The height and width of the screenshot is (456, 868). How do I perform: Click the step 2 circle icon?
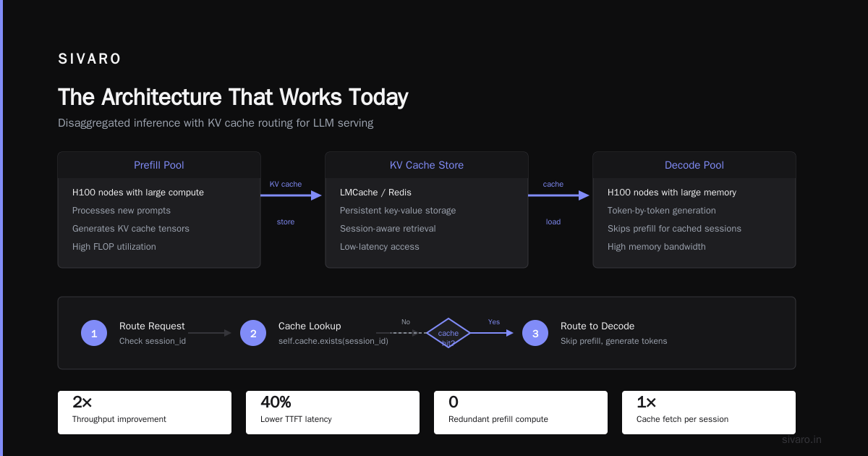click(253, 333)
